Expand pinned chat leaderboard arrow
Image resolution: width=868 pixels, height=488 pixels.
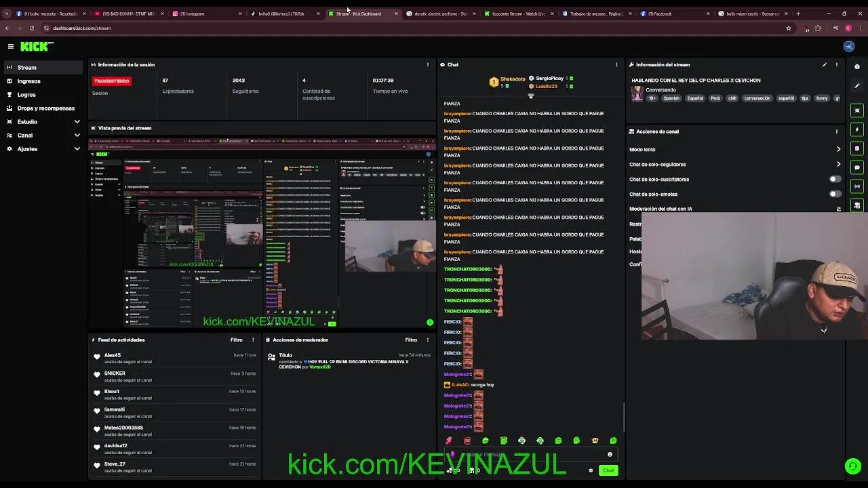coord(531,96)
